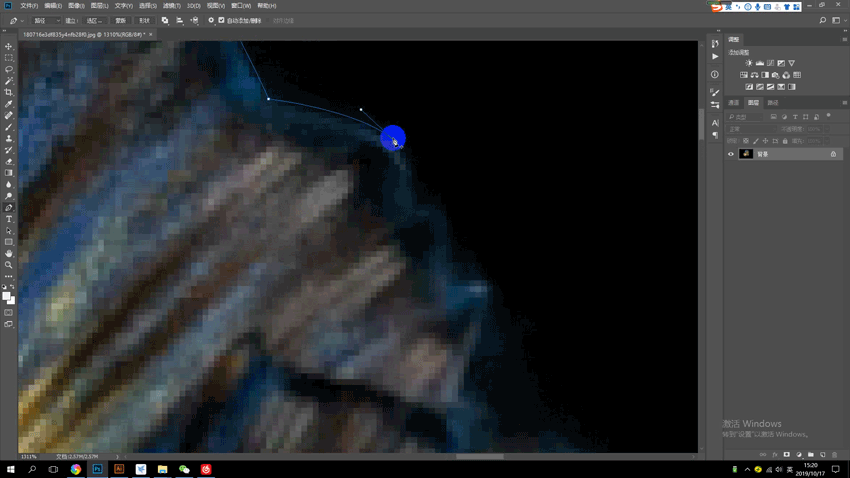850x478 pixels.
Task: Change the screen mode
Action: pos(9,324)
